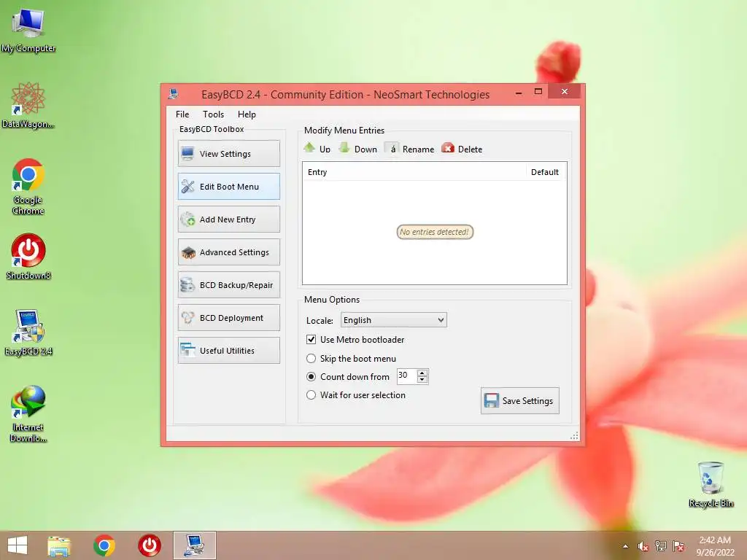Click the network tray icon

click(x=661, y=546)
